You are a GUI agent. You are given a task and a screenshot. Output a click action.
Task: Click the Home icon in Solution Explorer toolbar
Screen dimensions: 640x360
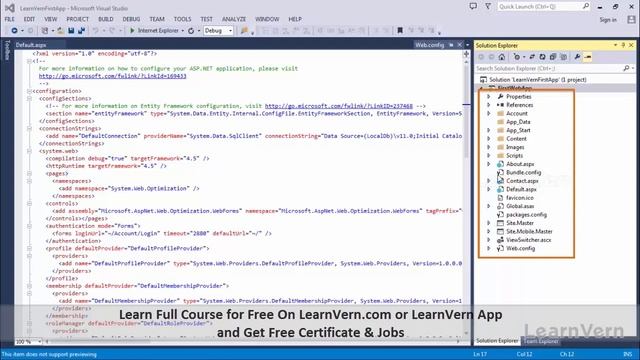502,57
